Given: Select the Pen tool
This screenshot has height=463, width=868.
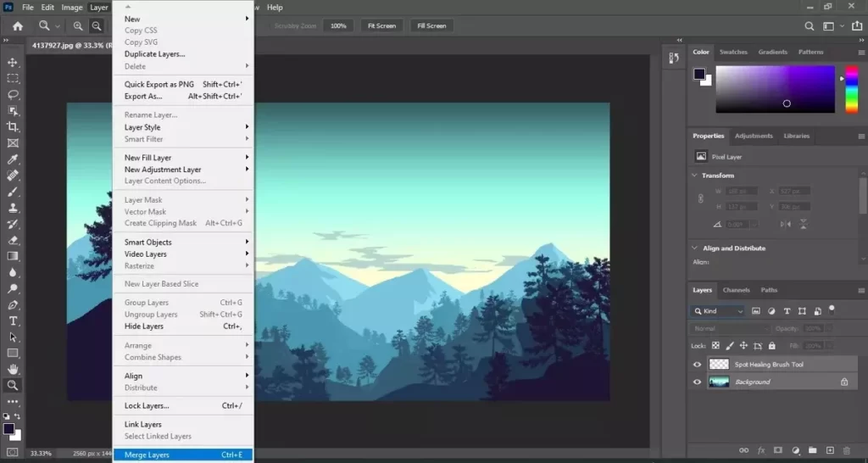Looking at the screenshot, I should pyautogui.click(x=13, y=304).
